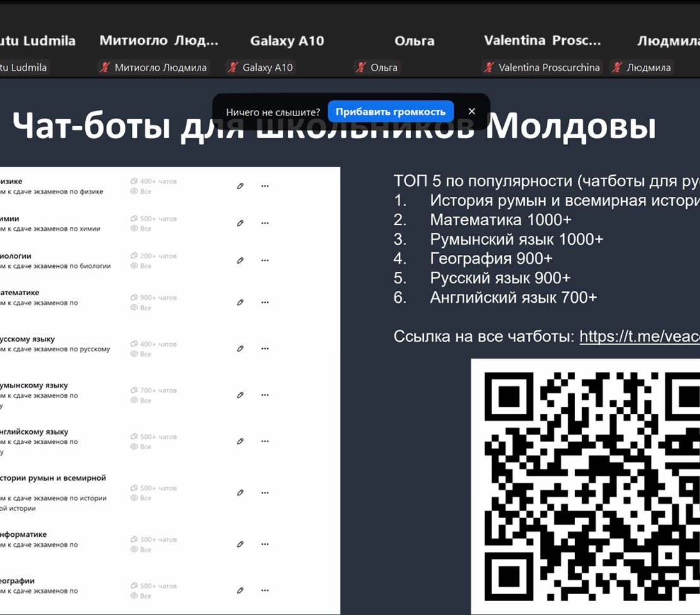Open the three-dot menu for the информатике row
This screenshot has width=700, height=615.
coord(265,544)
